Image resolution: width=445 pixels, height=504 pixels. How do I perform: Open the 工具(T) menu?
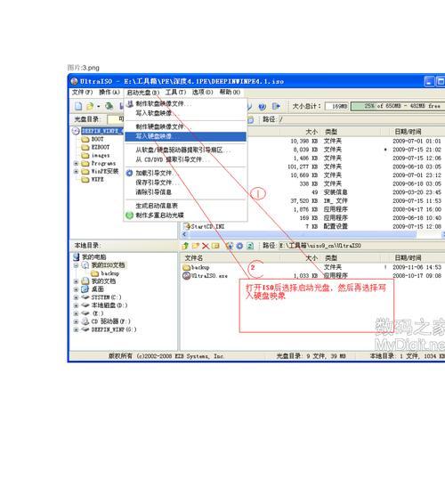175,93
